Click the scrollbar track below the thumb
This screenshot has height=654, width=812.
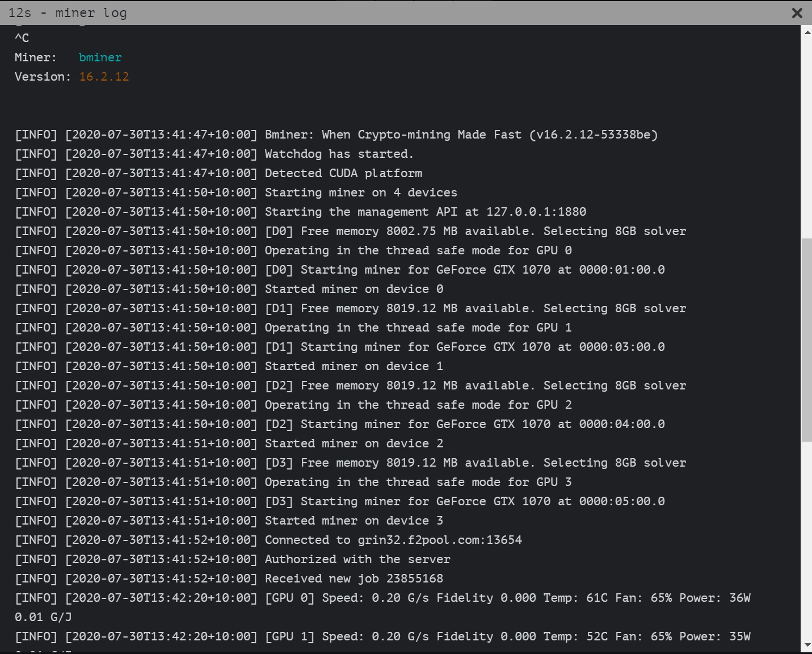tap(807, 540)
